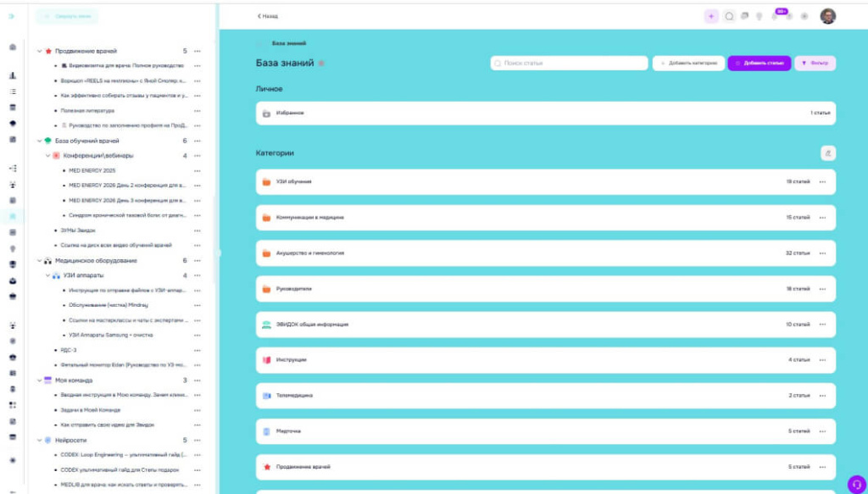The height and width of the screenshot is (494, 868).
Task: Open the Задачи в Моей Команде article
Action: (90, 410)
